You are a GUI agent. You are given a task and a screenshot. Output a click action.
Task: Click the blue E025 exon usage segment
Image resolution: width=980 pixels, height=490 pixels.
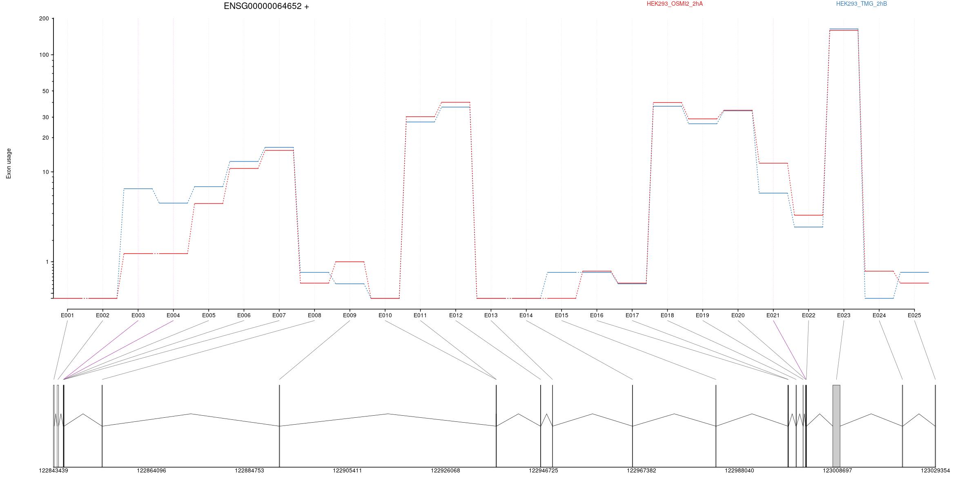(914, 272)
